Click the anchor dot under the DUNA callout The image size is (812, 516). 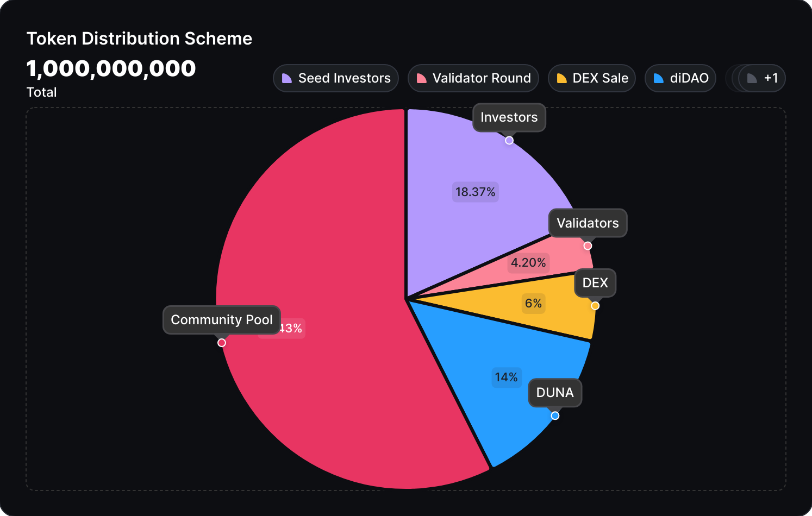pyautogui.click(x=555, y=415)
